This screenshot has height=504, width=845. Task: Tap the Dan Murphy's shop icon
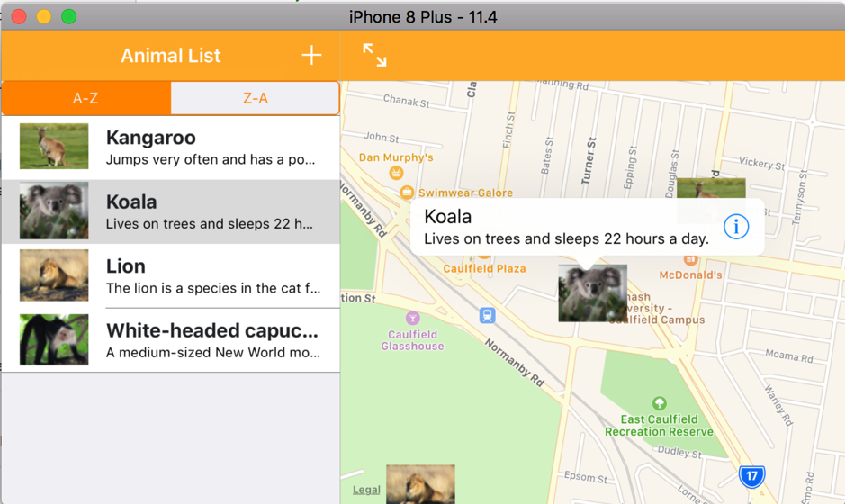[396, 173]
